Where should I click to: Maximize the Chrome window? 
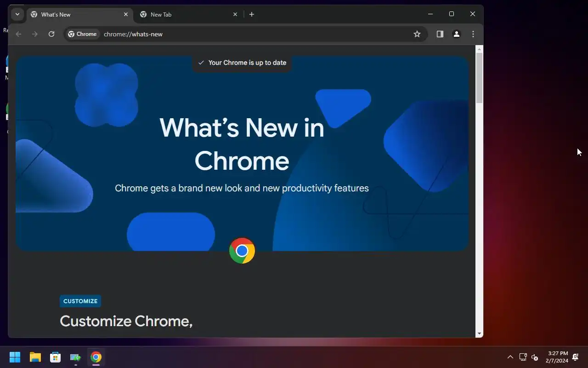click(452, 14)
